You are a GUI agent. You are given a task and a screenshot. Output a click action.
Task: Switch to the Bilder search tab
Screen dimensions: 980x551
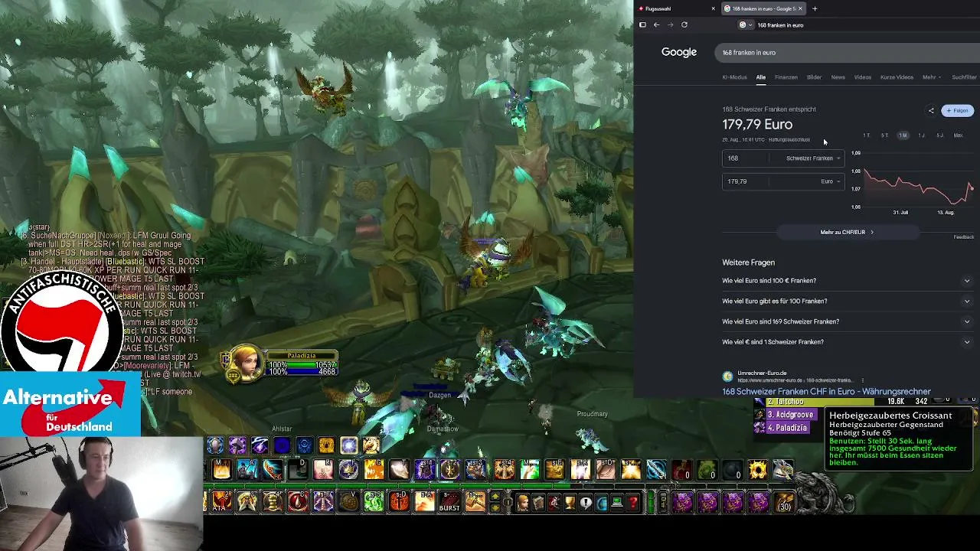[814, 77]
